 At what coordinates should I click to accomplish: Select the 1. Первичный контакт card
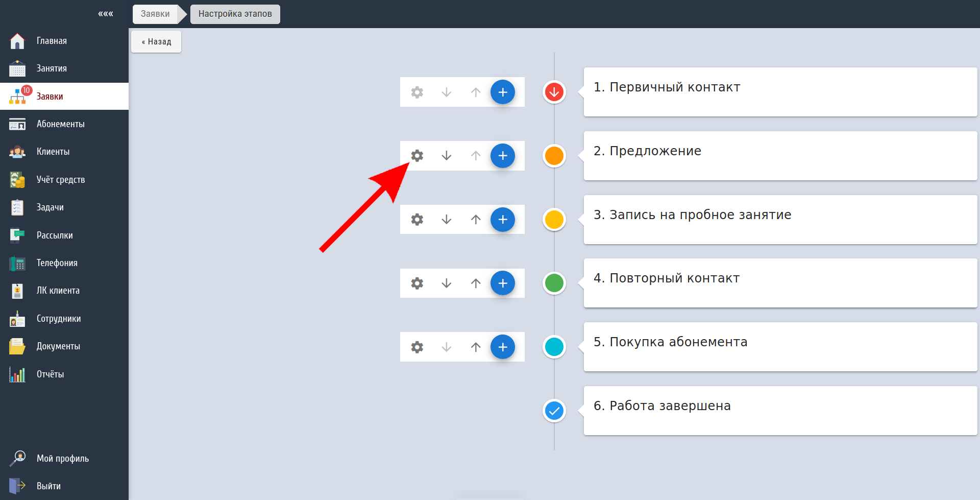click(x=780, y=92)
